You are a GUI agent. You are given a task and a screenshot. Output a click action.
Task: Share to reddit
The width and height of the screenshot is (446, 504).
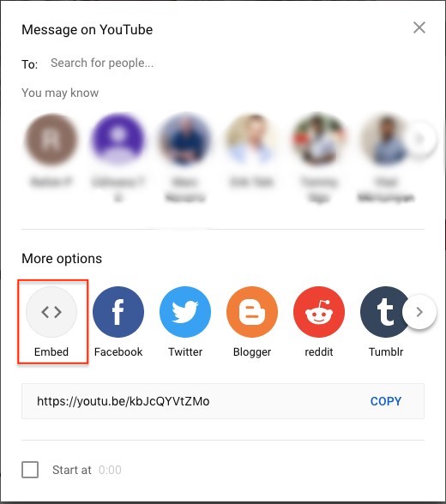(x=319, y=311)
